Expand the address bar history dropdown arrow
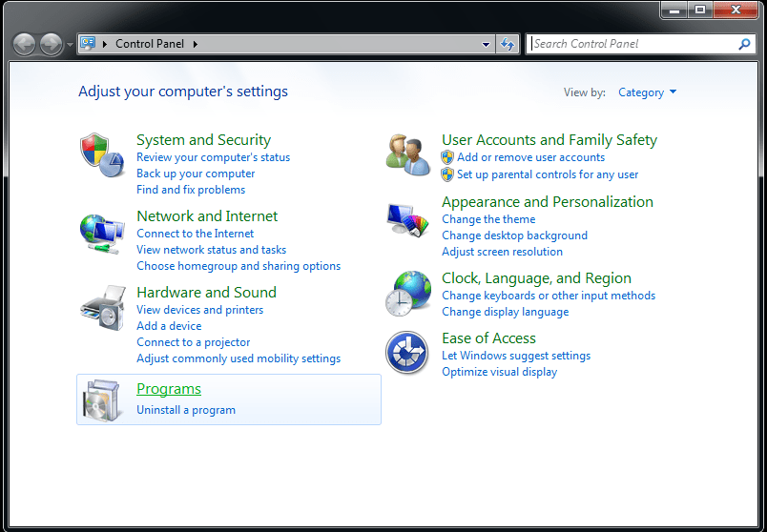The width and height of the screenshot is (767, 532). (x=486, y=44)
